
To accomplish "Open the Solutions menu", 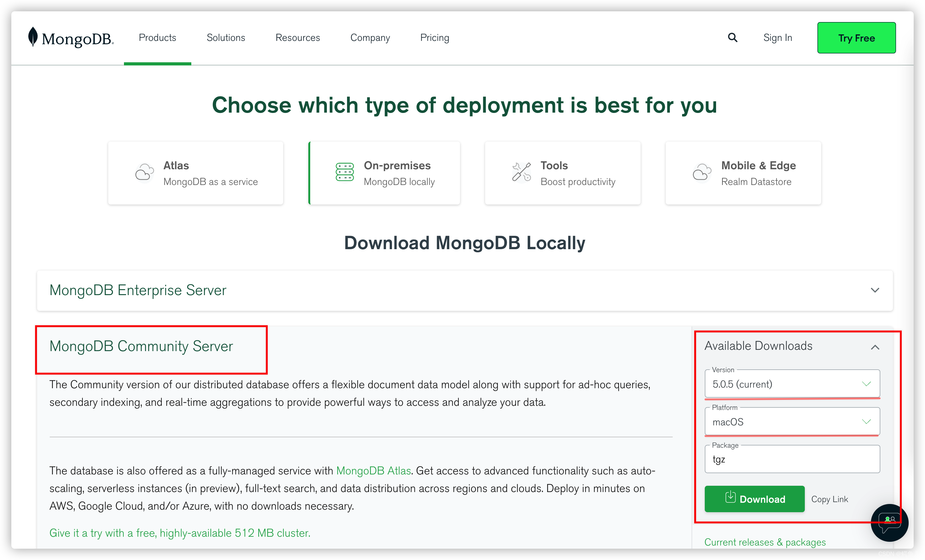I will [x=226, y=37].
